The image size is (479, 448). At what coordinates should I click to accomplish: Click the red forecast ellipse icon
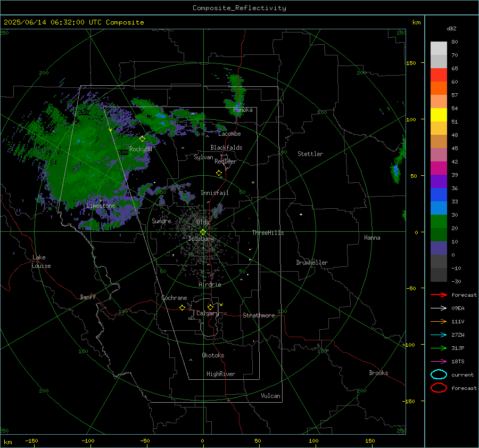[439, 388]
